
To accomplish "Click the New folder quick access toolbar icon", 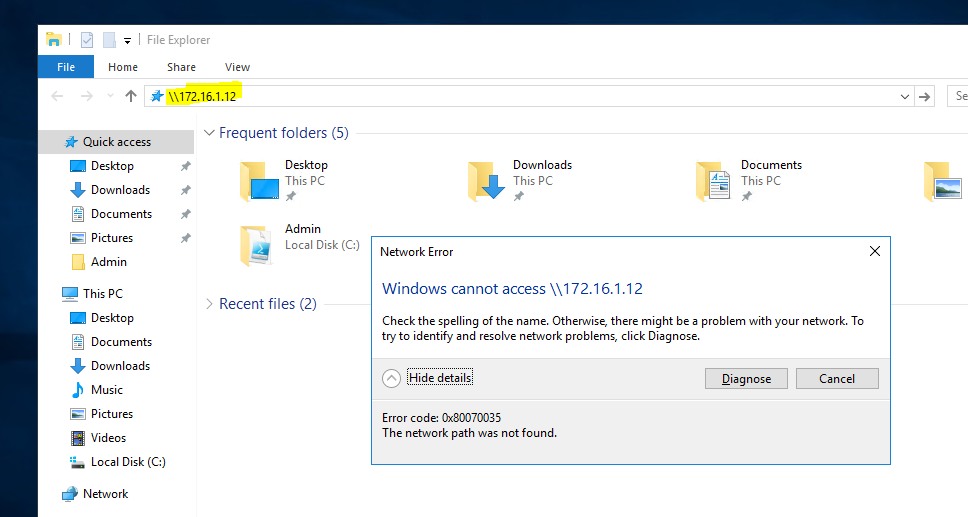I will [x=109, y=40].
